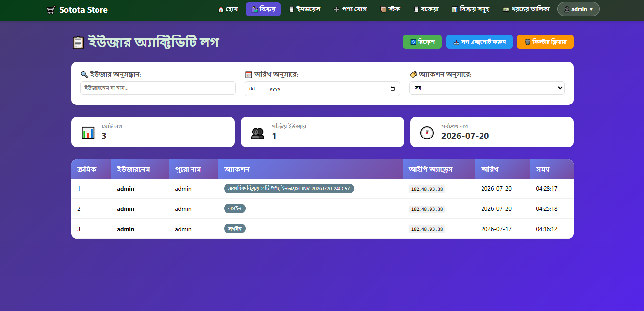Open the ইনভয়েস navigation item

[x=304, y=9]
